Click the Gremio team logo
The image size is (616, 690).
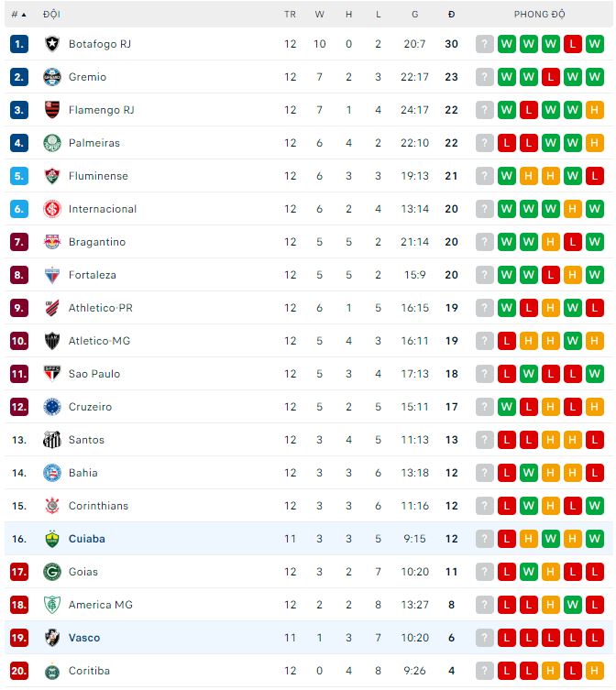[x=52, y=77]
